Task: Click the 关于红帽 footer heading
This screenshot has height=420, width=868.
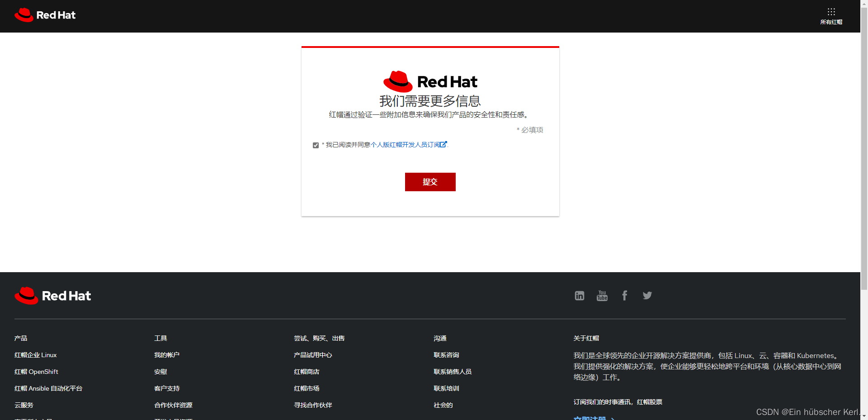Action: 586,338
